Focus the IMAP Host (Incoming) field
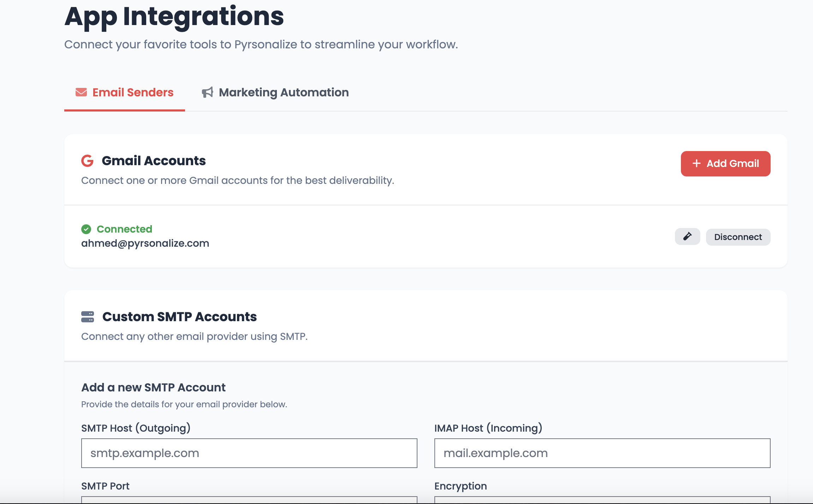Screen dimensions: 813x504 (602, 453)
